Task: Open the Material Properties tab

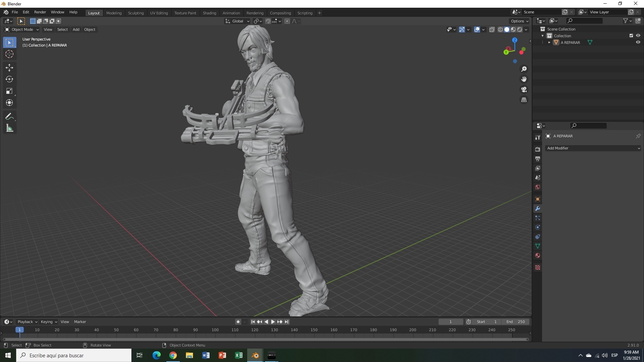Action: 538,255
